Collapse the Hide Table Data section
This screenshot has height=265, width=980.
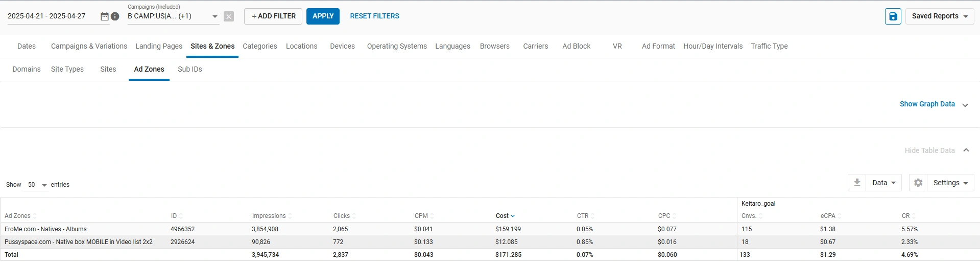coord(966,150)
